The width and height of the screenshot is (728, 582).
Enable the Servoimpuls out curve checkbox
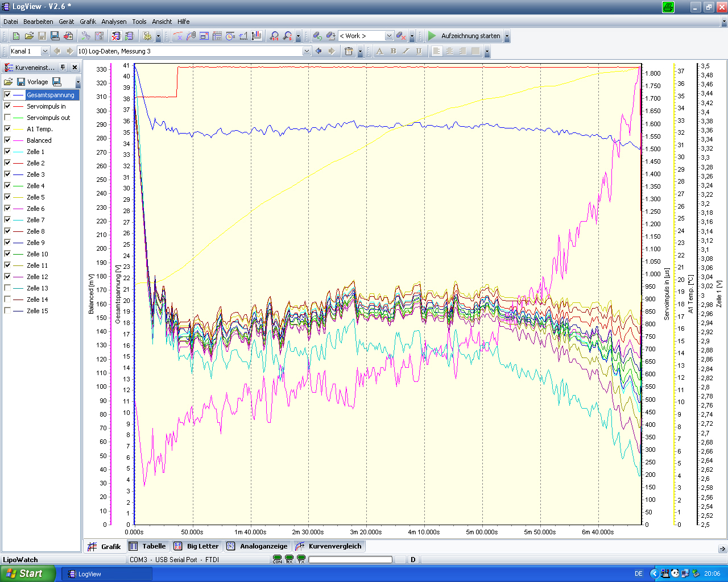coord(7,118)
